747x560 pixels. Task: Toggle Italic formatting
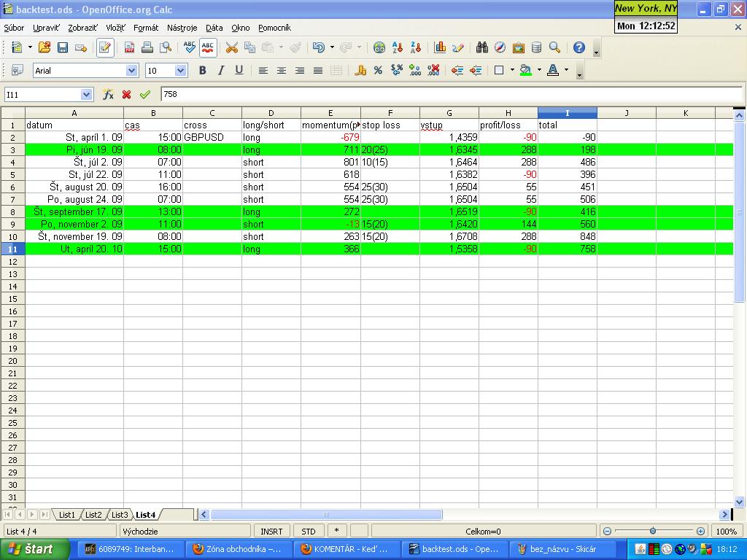pos(220,70)
